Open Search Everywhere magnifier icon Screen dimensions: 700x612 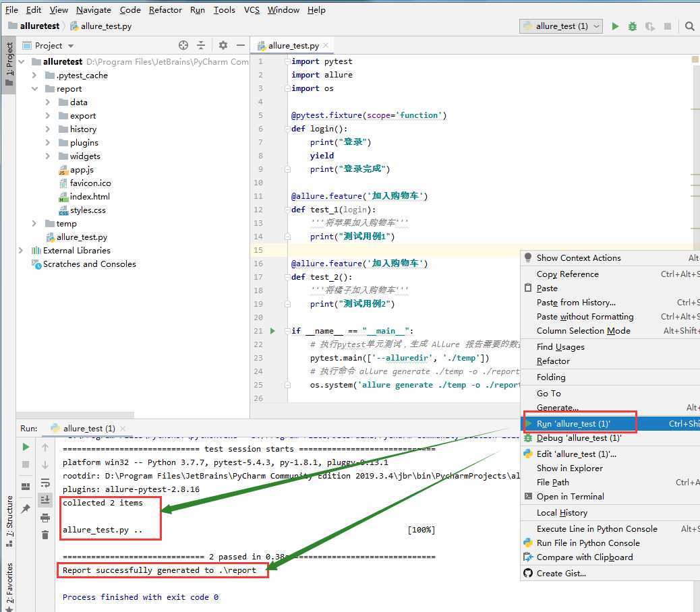(x=689, y=26)
